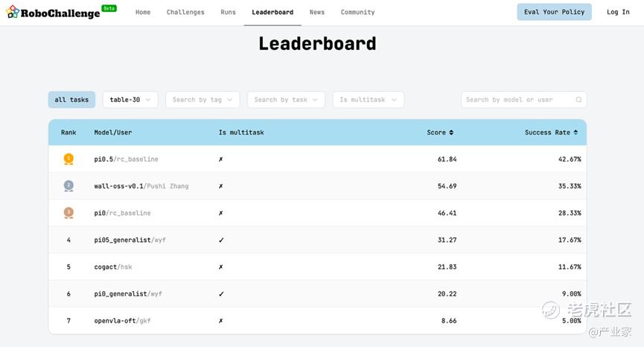Image resolution: width=644 pixels, height=347 pixels.
Task: Click rank number 7
Action: (x=68, y=321)
